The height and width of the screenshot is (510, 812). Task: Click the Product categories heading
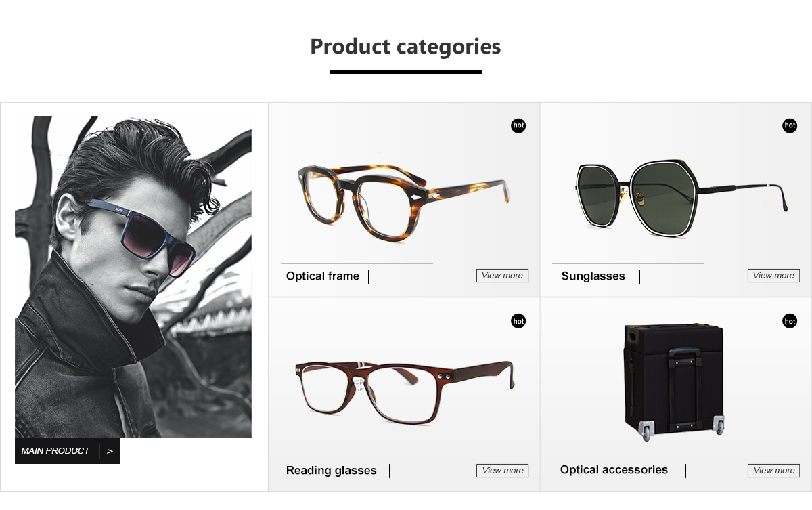click(405, 47)
